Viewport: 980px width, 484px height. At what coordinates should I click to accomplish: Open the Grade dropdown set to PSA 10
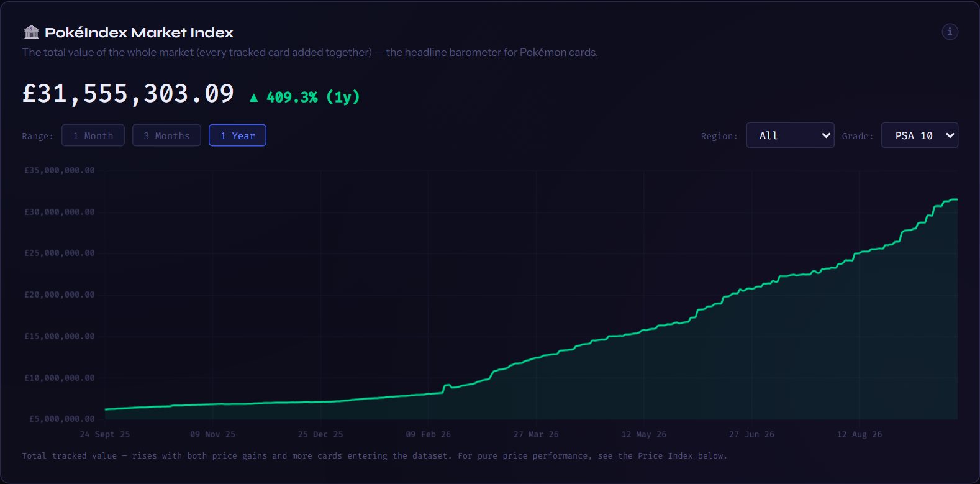(920, 135)
